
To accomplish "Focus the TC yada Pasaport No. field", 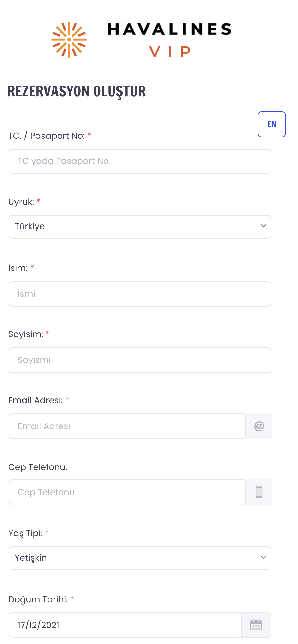I will pyautogui.click(x=140, y=161).
